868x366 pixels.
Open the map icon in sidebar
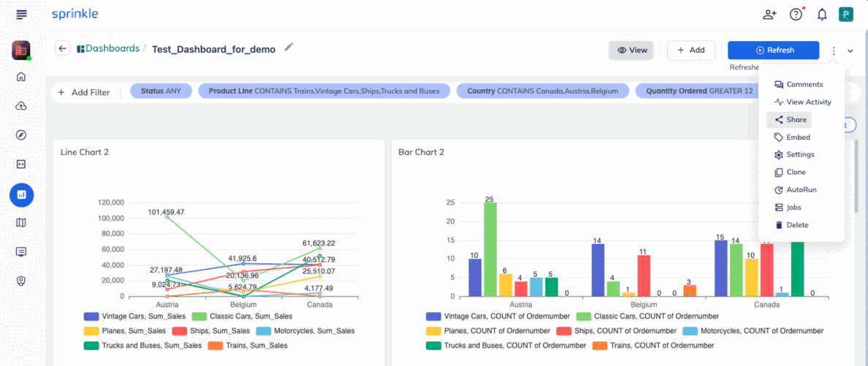click(x=21, y=223)
